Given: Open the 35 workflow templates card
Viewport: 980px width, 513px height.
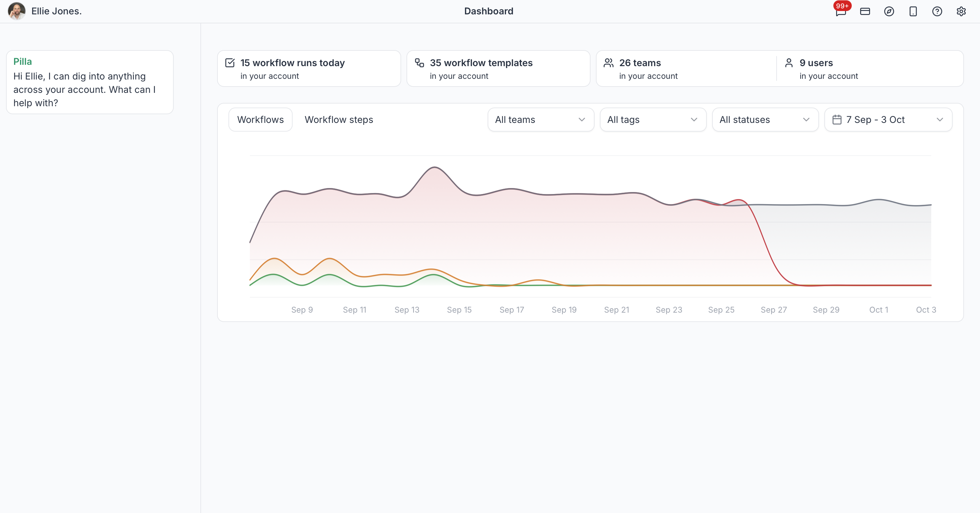Looking at the screenshot, I should [498, 68].
